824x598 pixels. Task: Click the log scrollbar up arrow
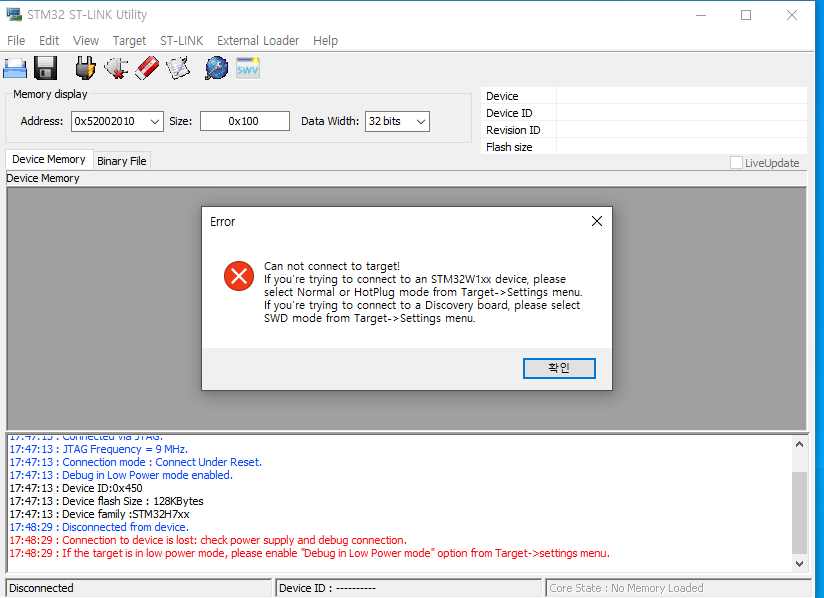(799, 445)
